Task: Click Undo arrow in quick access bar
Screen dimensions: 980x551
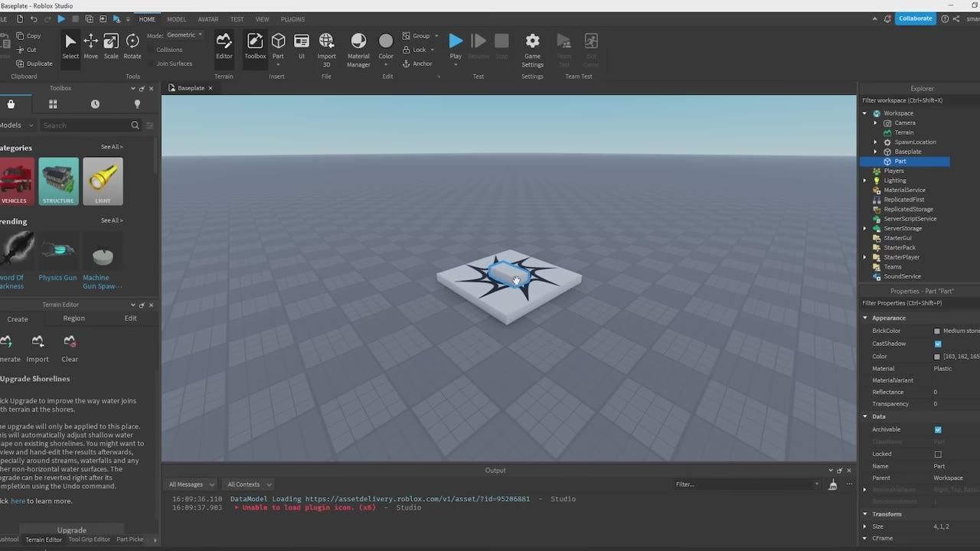Action: click(x=34, y=19)
